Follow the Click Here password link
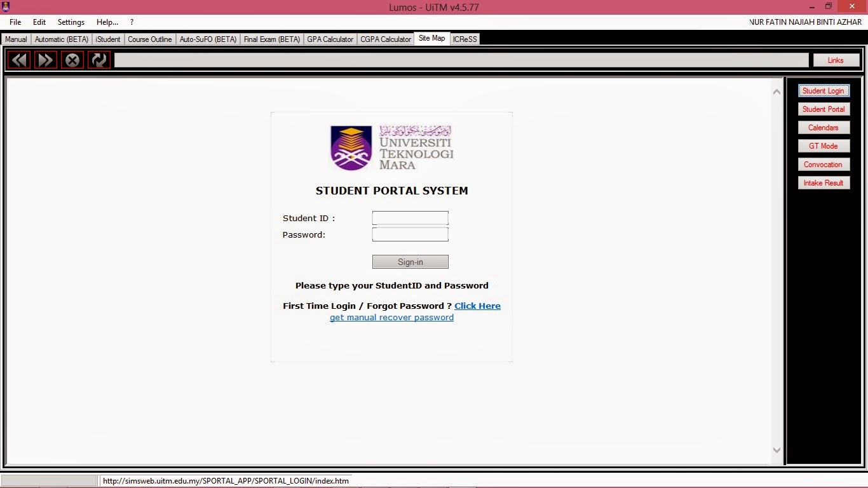This screenshot has height=488, width=868. point(477,306)
